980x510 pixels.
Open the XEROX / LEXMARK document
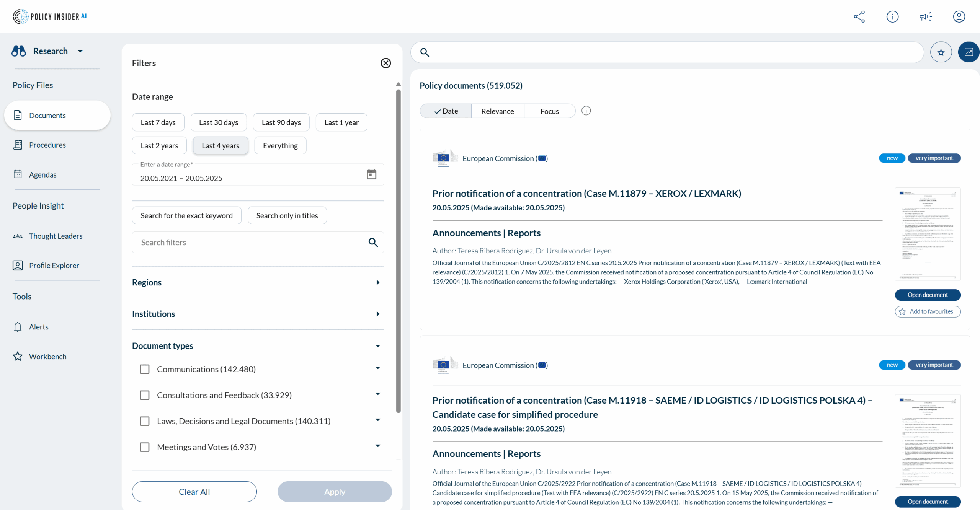click(927, 295)
